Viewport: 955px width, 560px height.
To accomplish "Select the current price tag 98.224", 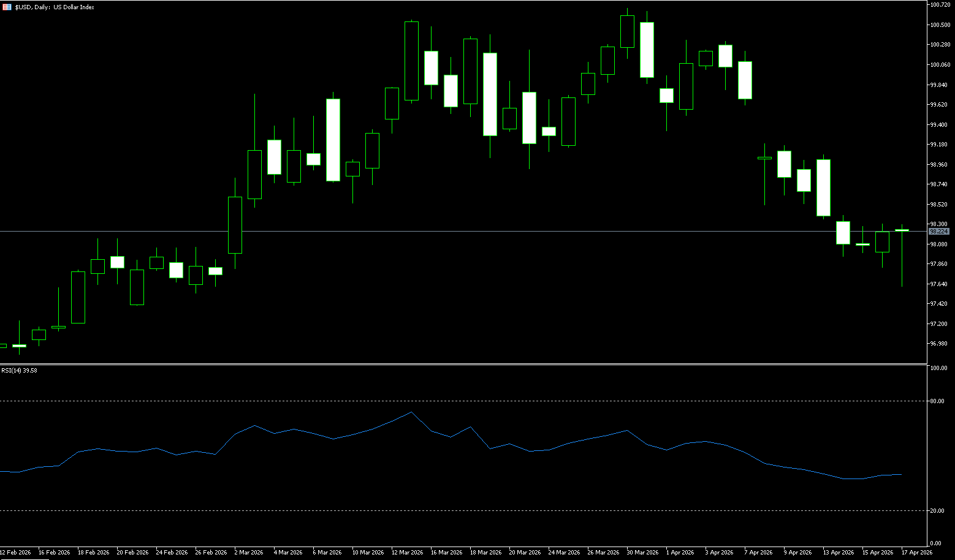I will [939, 232].
